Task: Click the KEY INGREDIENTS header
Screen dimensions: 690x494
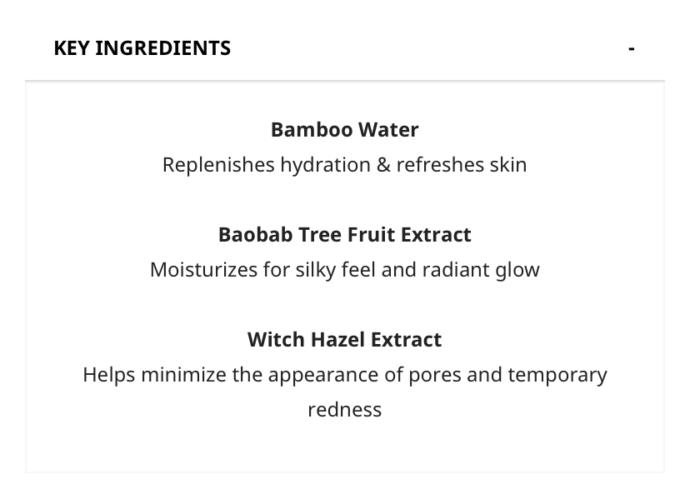Action: (x=142, y=48)
